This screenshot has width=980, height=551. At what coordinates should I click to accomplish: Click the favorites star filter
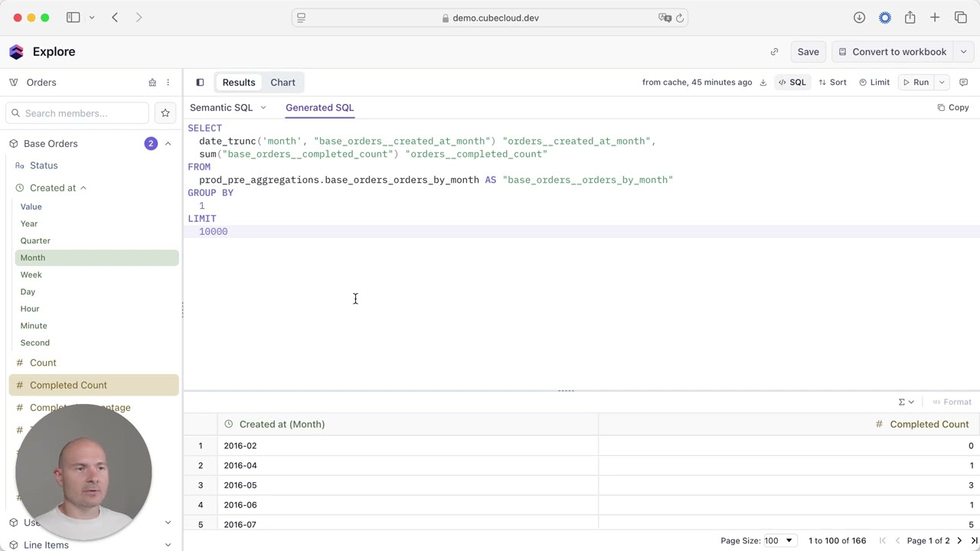pos(165,113)
